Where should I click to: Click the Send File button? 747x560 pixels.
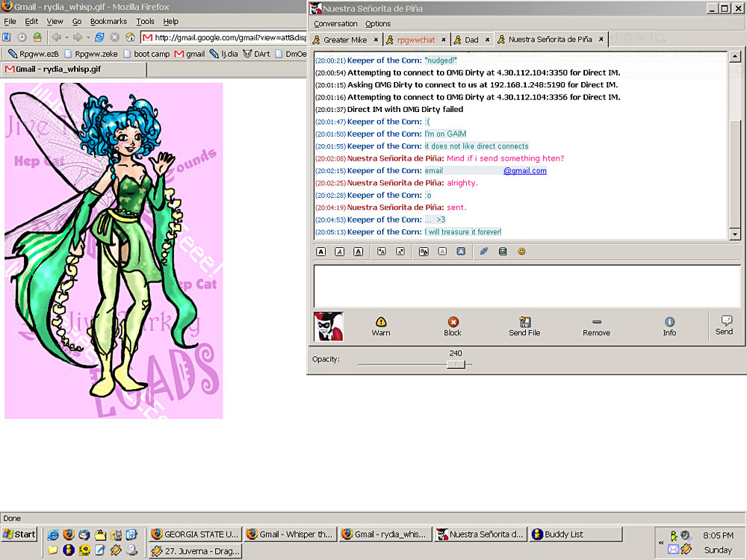(x=524, y=327)
